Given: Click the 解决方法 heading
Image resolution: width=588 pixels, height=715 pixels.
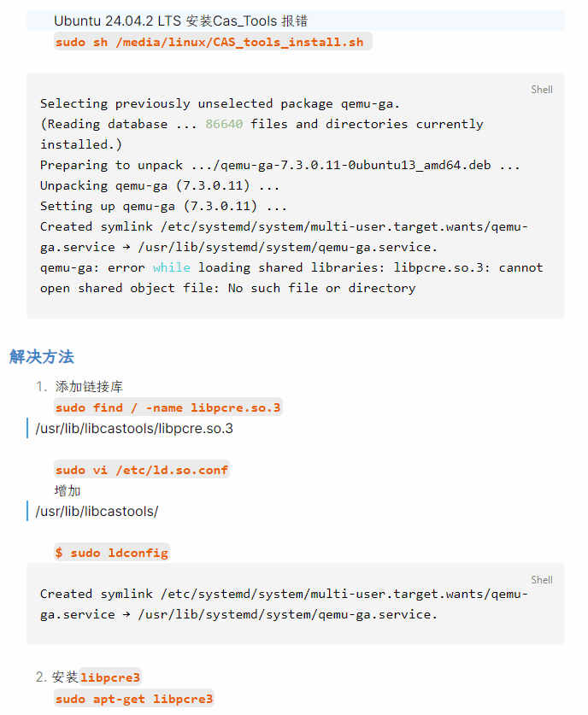Looking at the screenshot, I should (x=42, y=356).
